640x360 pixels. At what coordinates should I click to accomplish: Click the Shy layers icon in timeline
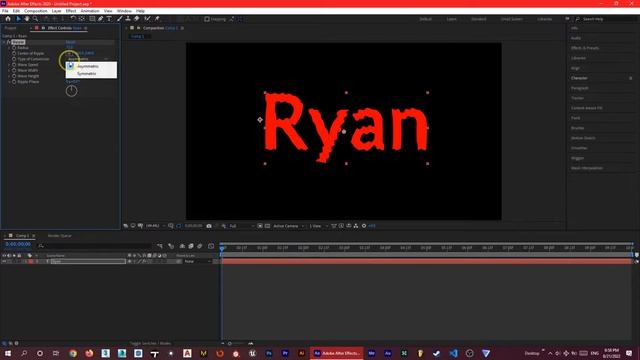coord(182,246)
